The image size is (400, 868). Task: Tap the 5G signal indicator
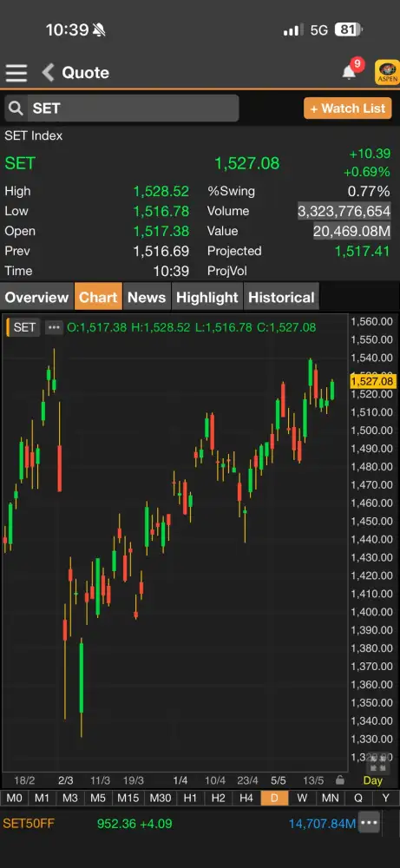point(319,30)
